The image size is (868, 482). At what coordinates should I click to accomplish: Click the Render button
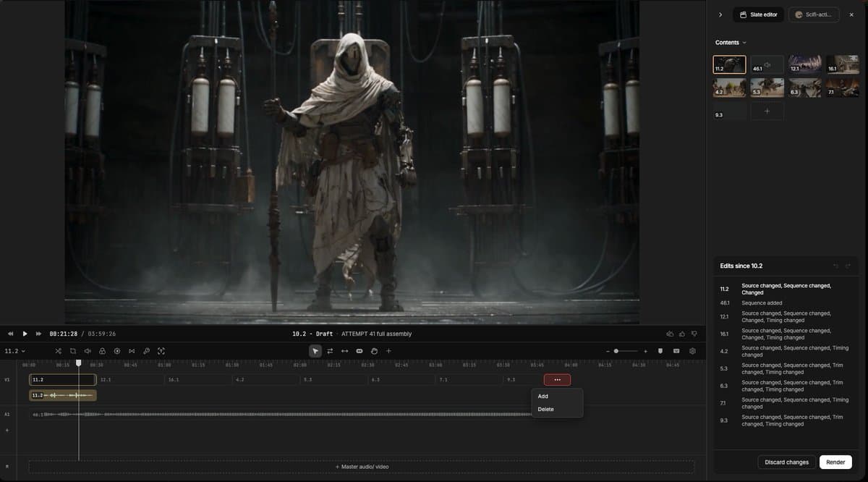point(835,462)
